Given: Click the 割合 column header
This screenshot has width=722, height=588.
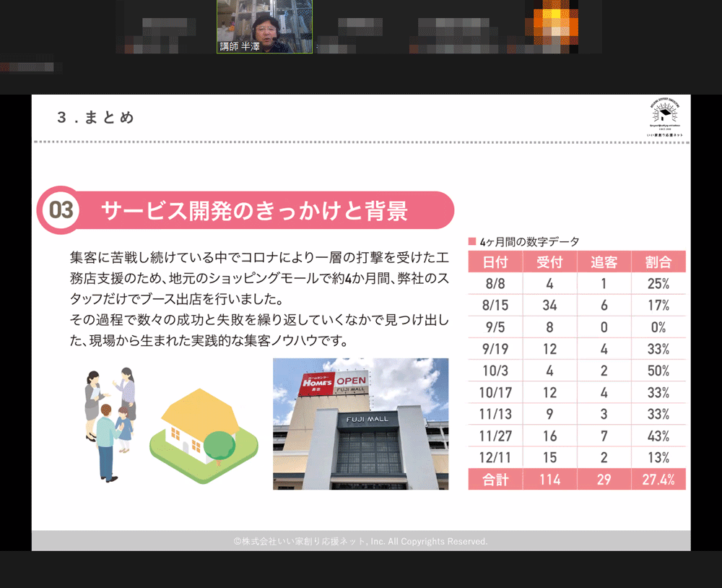Looking at the screenshot, I should [658, 261].
